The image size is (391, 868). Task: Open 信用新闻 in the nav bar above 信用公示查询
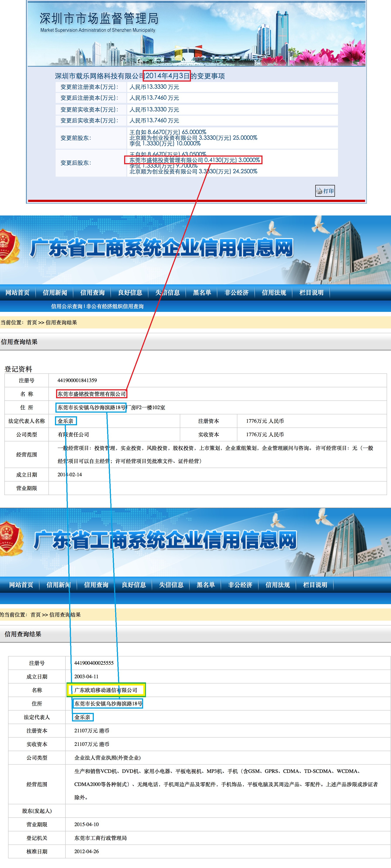point(55,292)
